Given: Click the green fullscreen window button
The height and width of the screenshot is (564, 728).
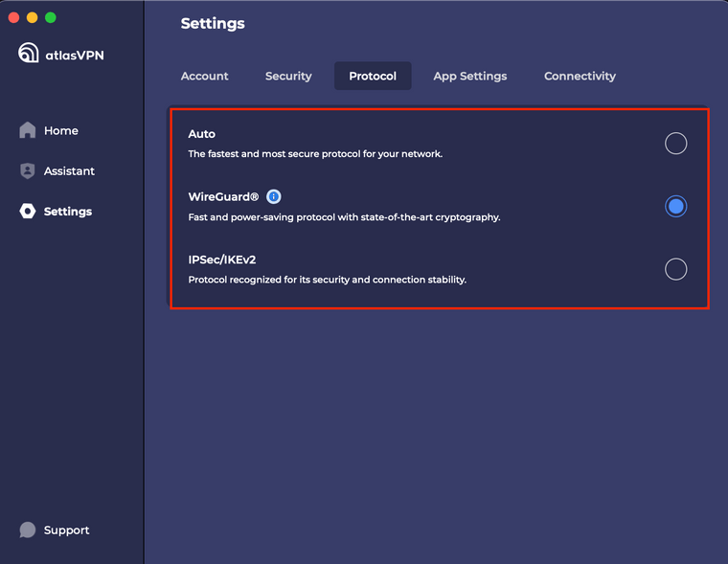Looking at the screenshot, I should pos(51,17).
